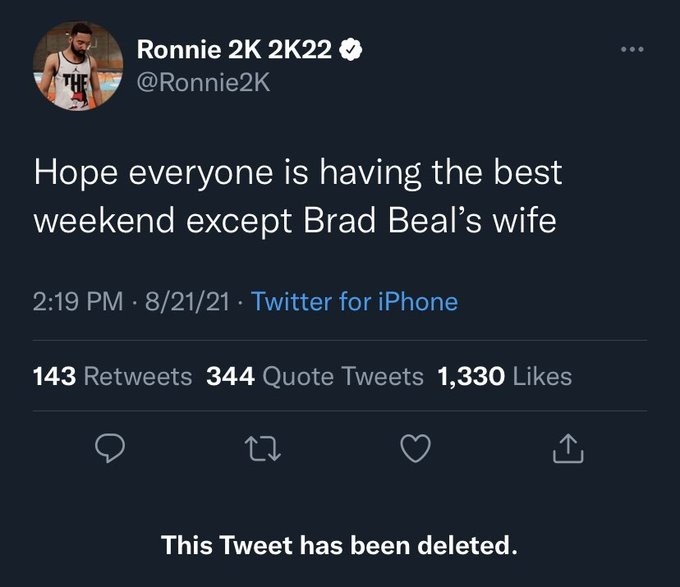The height and width of the screenshot is (587, 680).
Task: Click the verified checkmark badge
Action: coord(349,50)
